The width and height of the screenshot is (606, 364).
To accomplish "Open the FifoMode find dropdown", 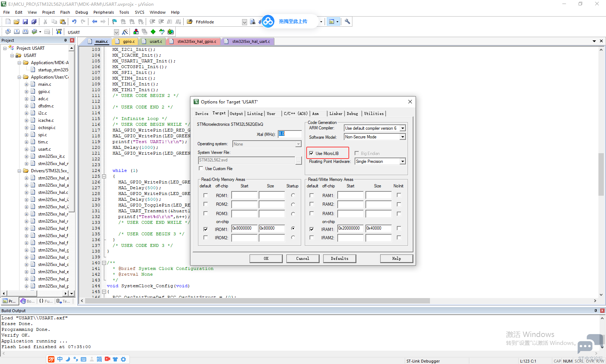I will (x=244, y=22).
